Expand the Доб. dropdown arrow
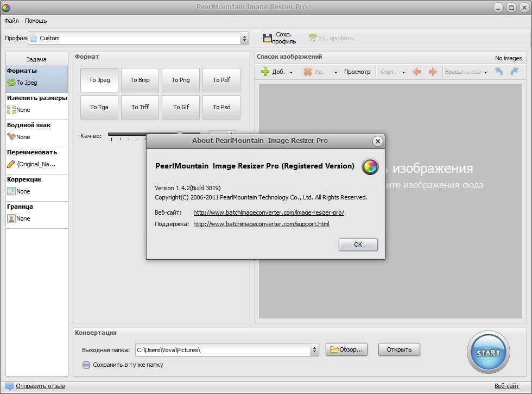The height and width of the screenshot is (394, 532). [291, 72]
